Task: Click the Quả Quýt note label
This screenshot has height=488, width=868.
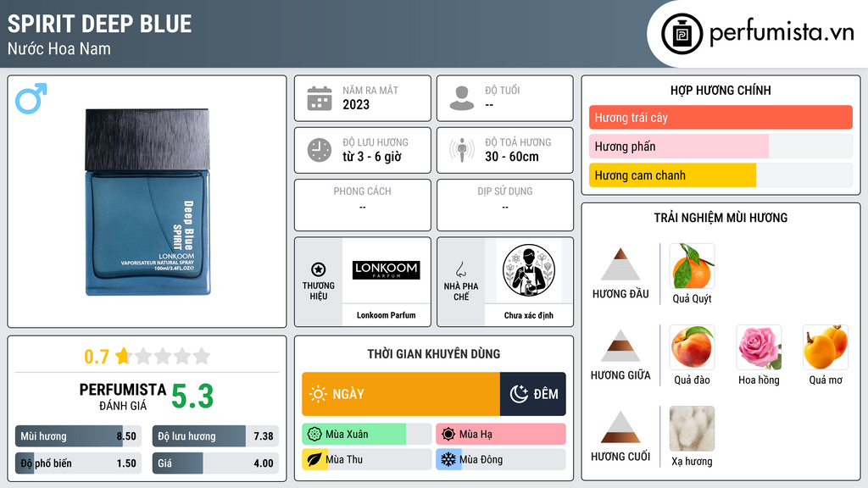Action: [x=692, y=299]
